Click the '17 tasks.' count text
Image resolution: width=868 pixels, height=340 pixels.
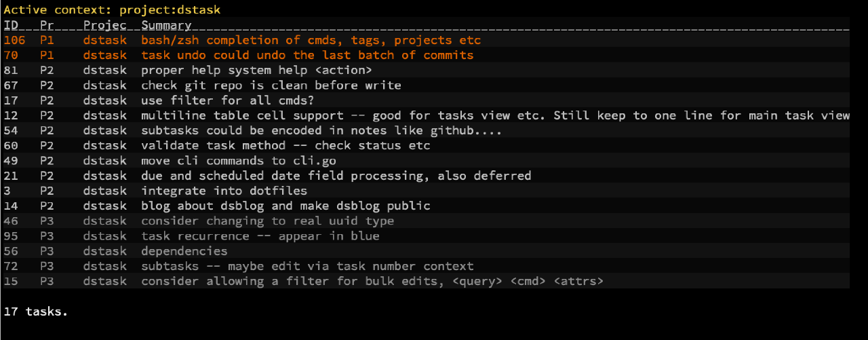click(36, 311)
